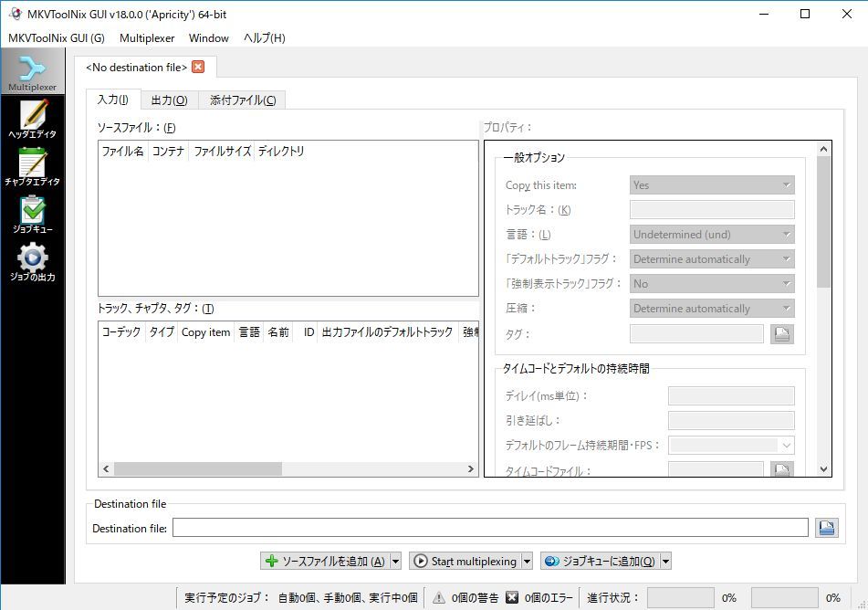Click the properties panel vertical scrollbar thumb

823,222
